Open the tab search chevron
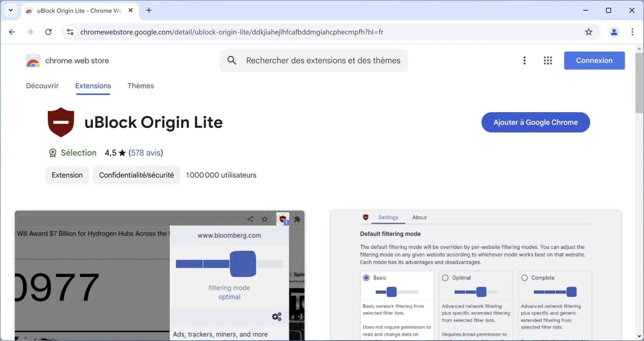This screenshot has height=341, width=644. (10, 10)
